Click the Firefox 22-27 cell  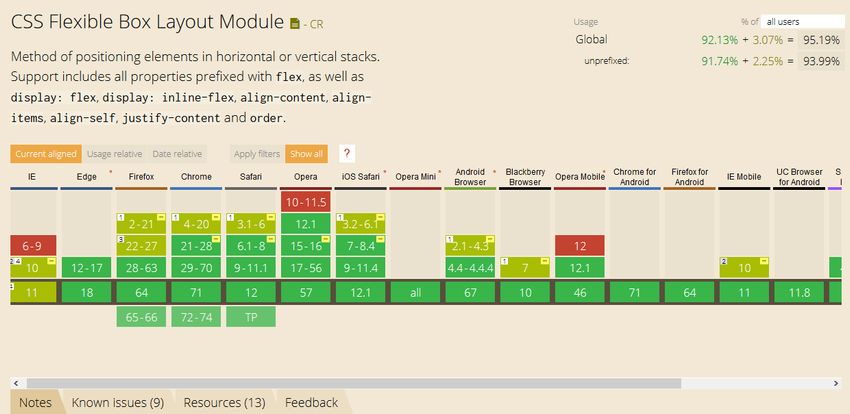[x=141, y=246]
